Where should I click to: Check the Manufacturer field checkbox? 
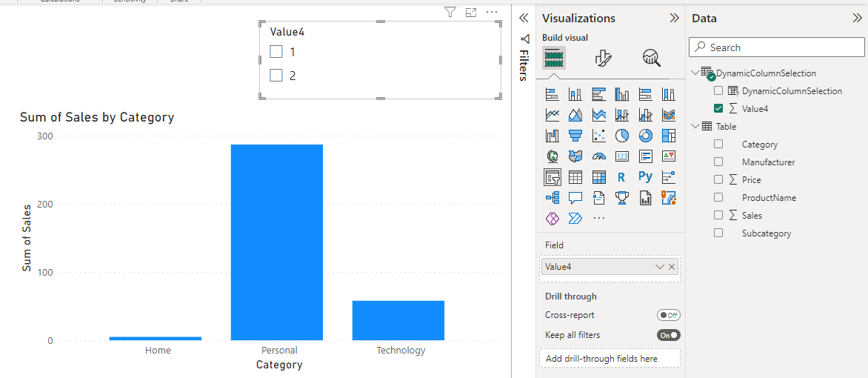click(x=718, y=162)
